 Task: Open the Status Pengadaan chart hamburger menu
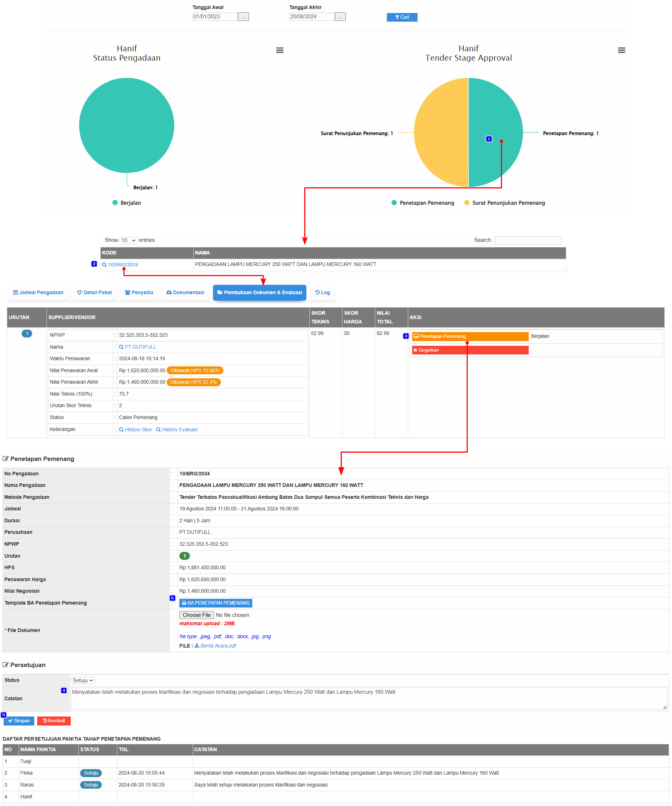(280, 50)
